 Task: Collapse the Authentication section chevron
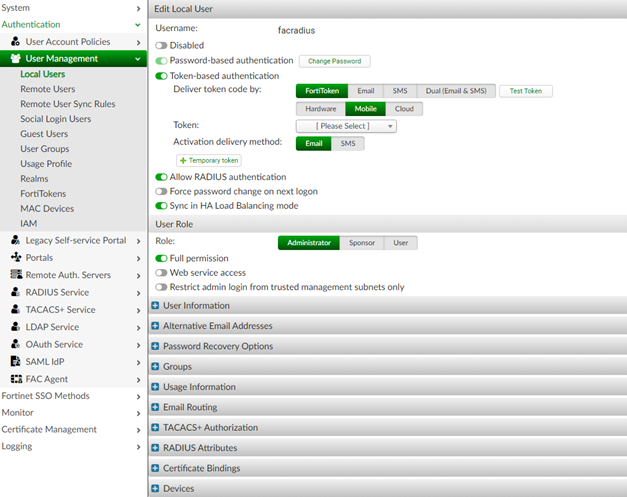click(138, 25)
